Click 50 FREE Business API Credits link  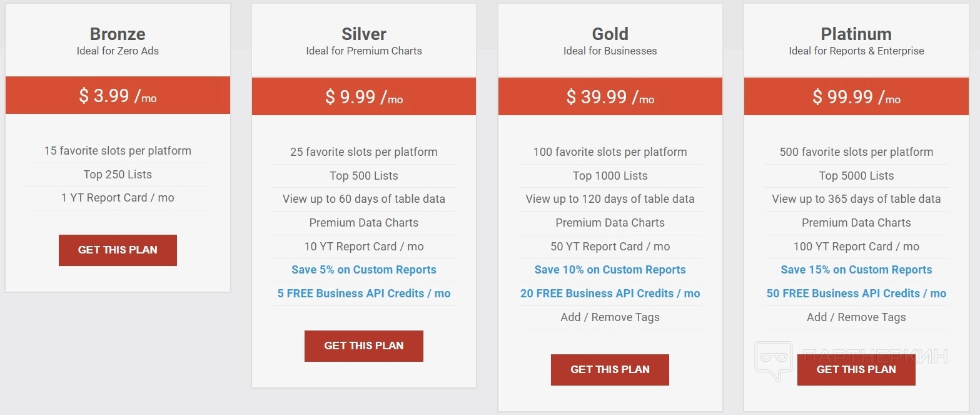(x=856, y=294)
